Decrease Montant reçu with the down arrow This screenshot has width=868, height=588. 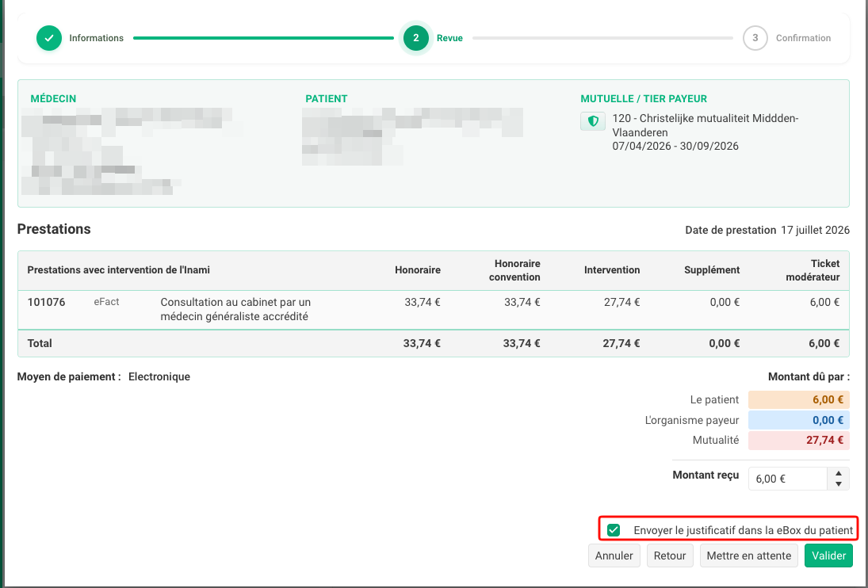(839, 484)
